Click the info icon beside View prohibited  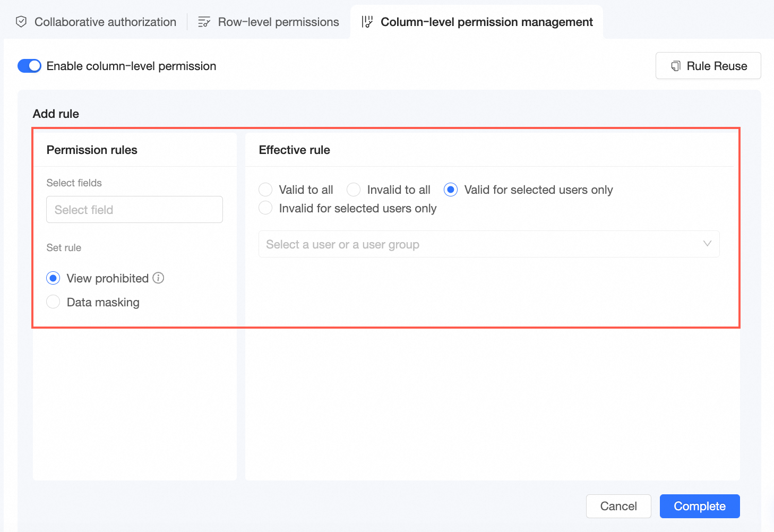point(158,278)
